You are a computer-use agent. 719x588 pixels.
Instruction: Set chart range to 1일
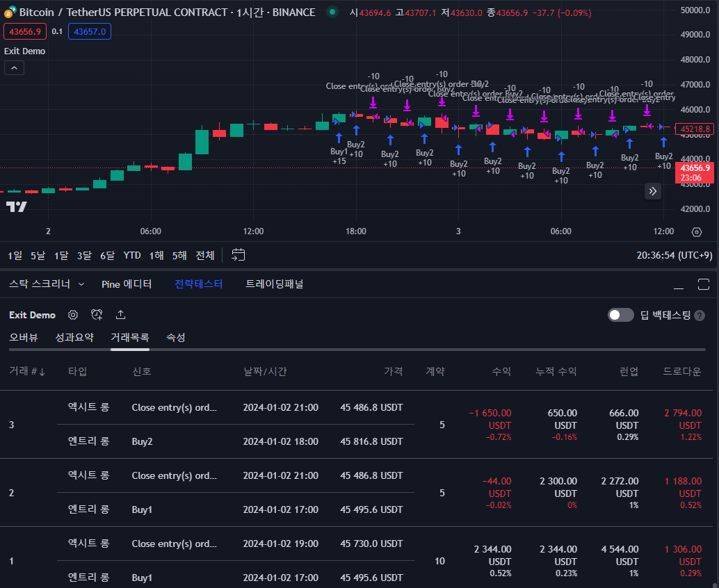click(x=15, y=255)
